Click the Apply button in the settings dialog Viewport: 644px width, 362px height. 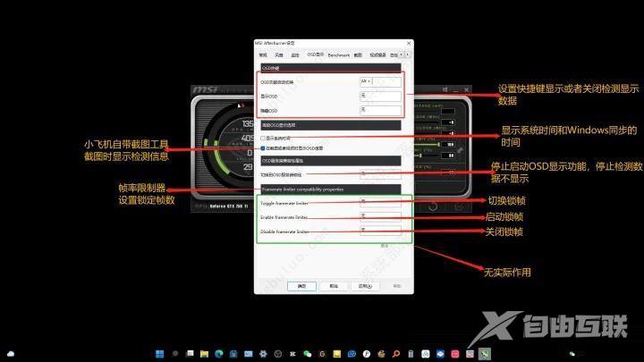365,286
